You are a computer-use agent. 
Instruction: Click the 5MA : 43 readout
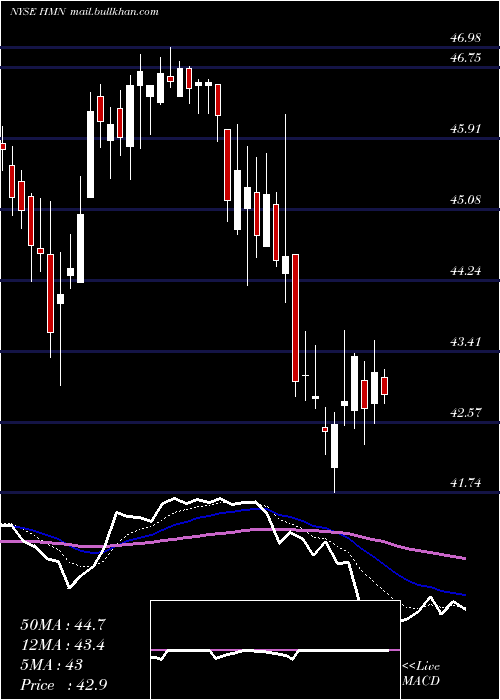click(52, 665)
